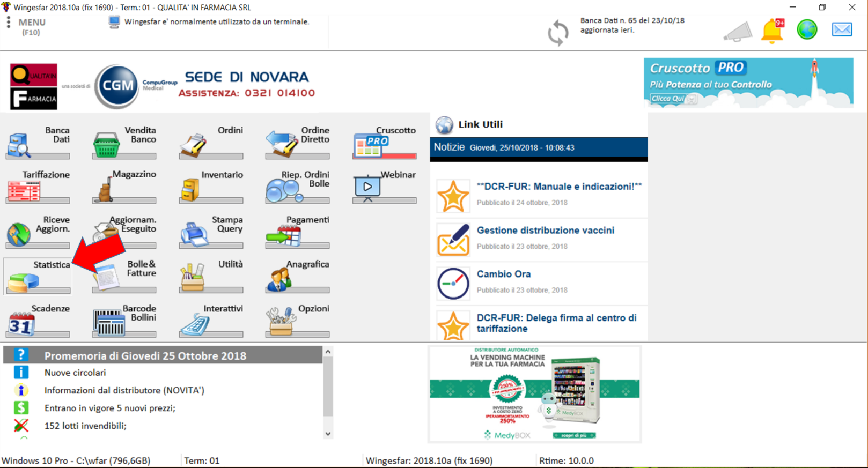Click Windows 10 Pro status bar text
Viewport: 868px width, 468px height.
[76, 460]
